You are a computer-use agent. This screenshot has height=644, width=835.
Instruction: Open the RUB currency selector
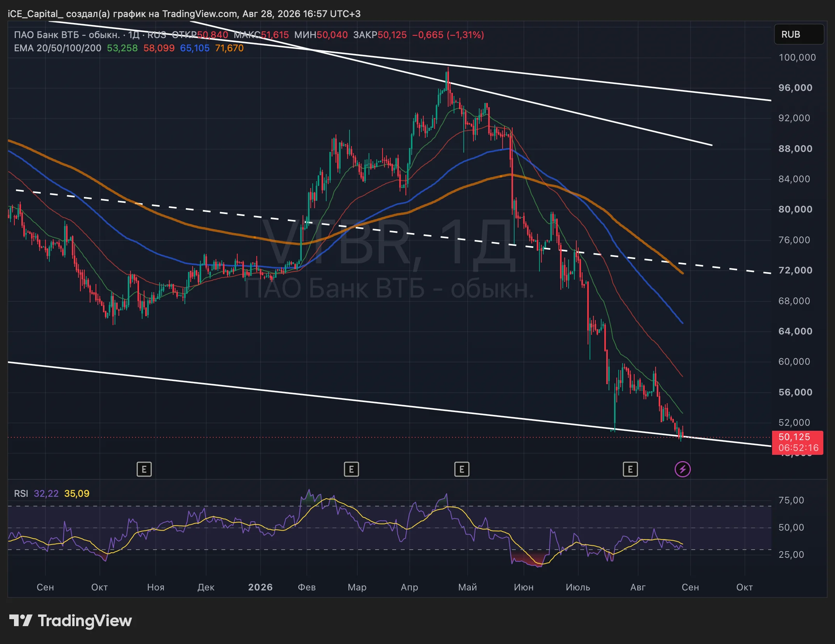[x=799, y=35]
